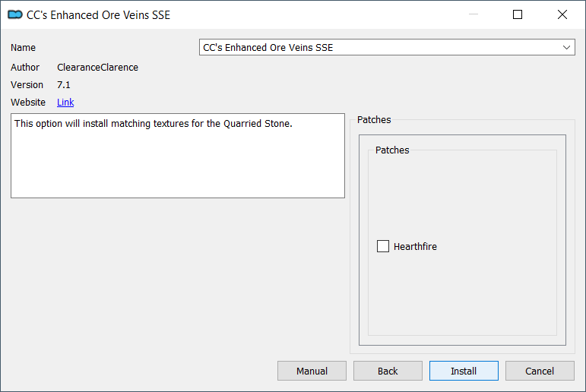Click the window title bar text
586x392 pixels.
pyautogui.click(x=98, y=15)
